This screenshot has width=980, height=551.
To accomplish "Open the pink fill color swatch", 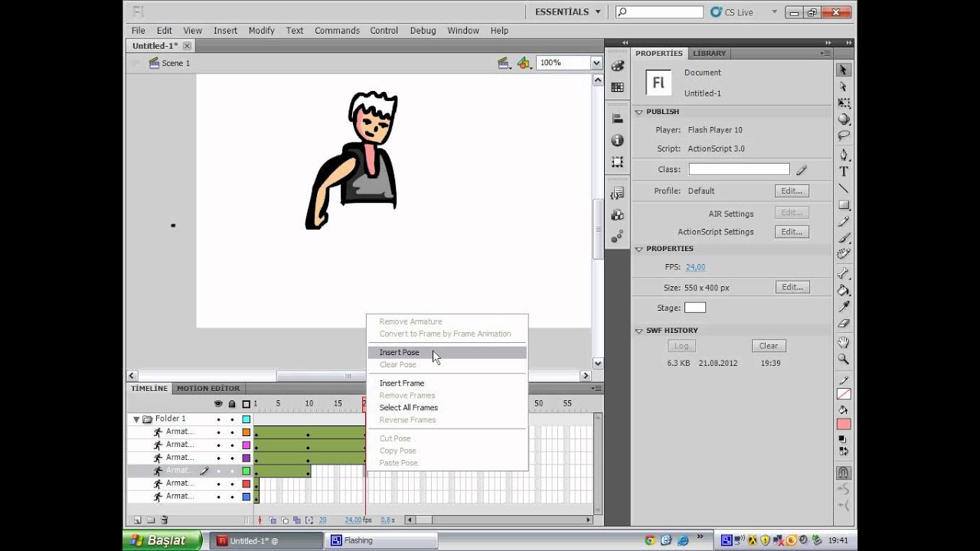I will click(844, 425).
